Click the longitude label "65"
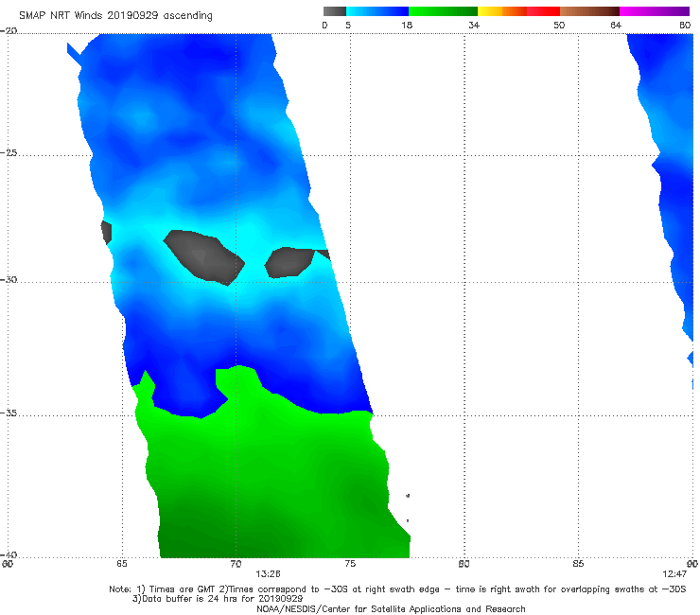This screenshot has height=615, width=700. pyautogui.click(x=122, y=564)
